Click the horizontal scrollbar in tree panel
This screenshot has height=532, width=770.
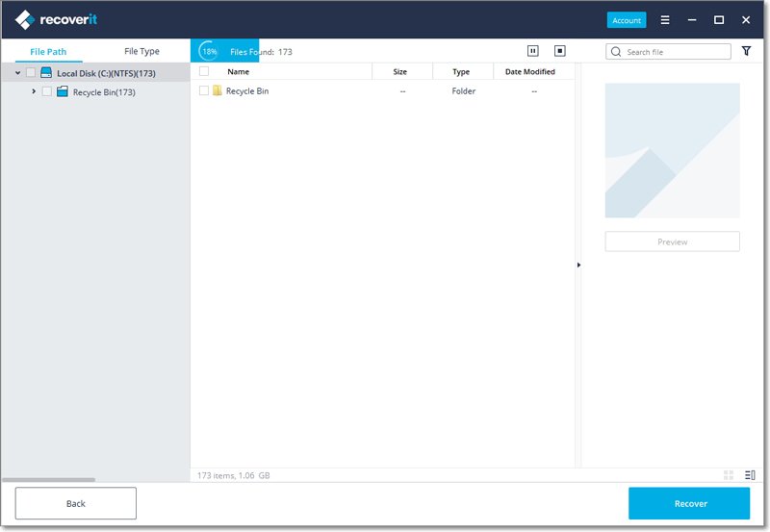(x=48, y=479)
